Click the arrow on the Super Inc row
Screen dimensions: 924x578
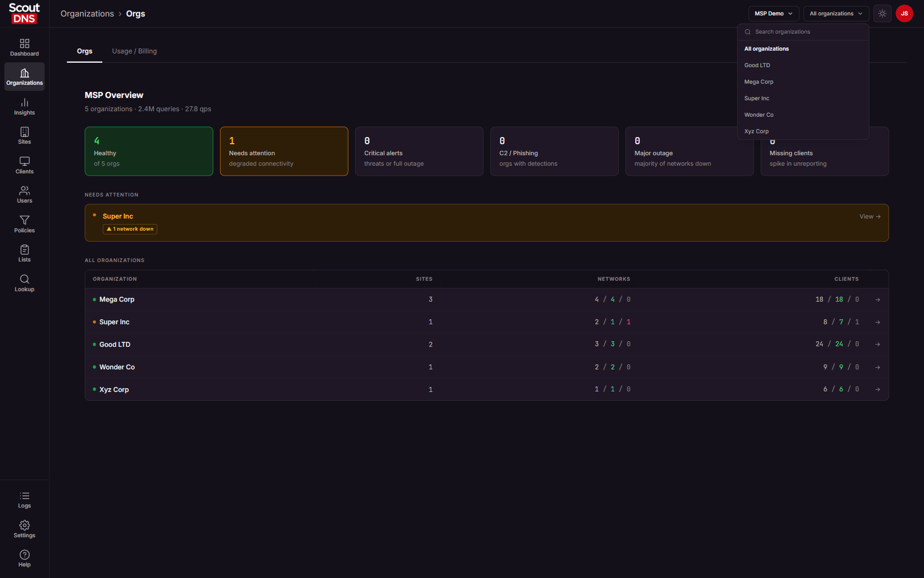click(x=878, y=323)
